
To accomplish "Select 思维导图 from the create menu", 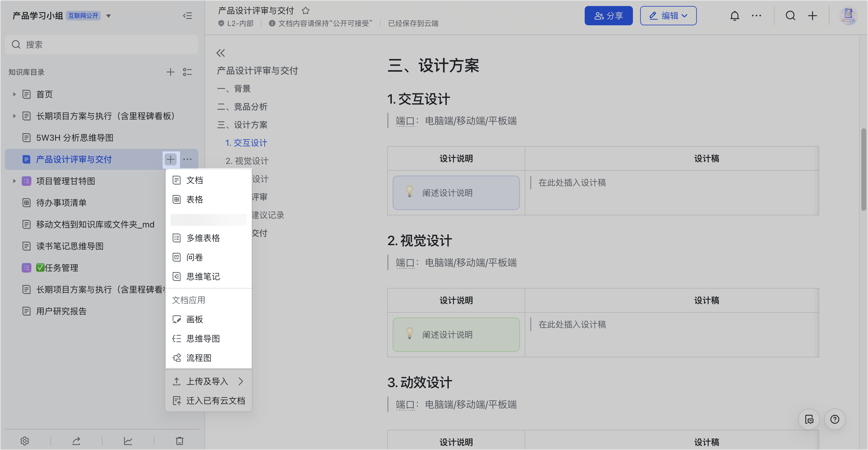I will point(203,339).
